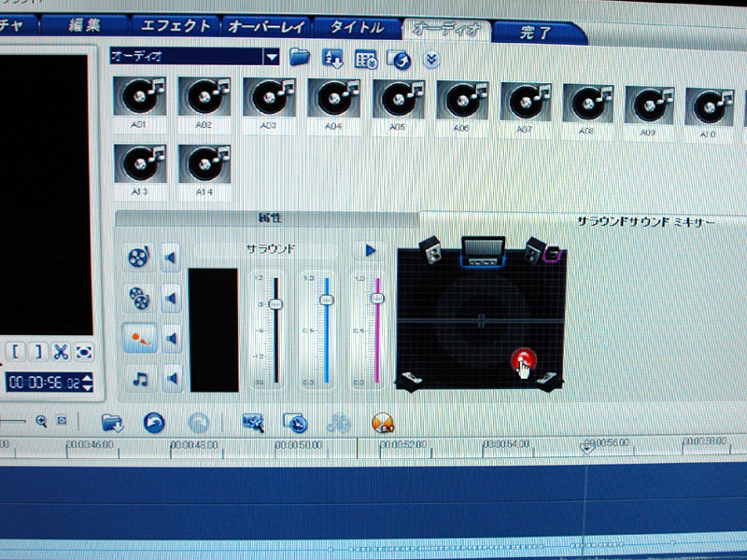Click the center TV speaker icon
Viewport: 747px width, 560px height.
(483, 251)
